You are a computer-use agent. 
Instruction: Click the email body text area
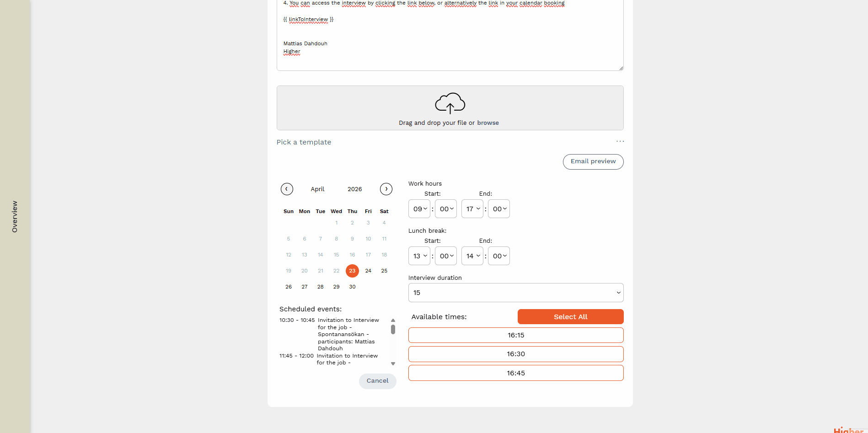(x=450, y=35)
